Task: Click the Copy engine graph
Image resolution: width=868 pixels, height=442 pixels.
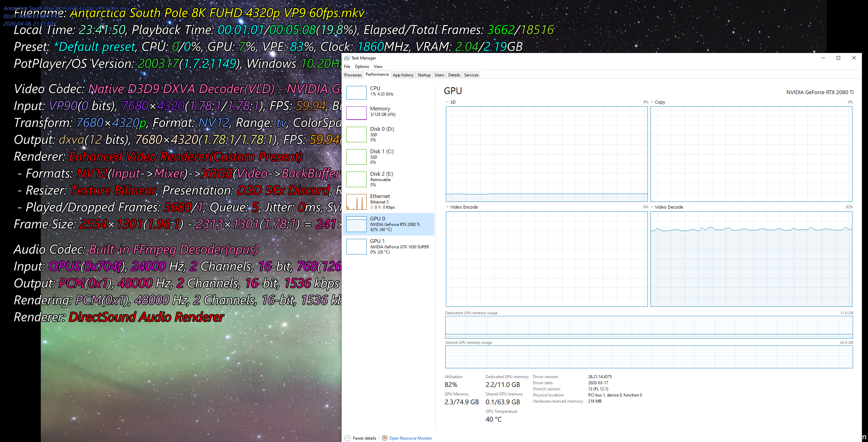Action: coord(751,154)
